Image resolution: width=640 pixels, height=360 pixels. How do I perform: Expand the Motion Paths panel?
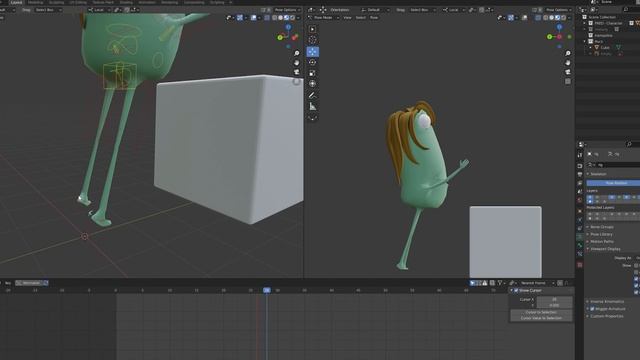tap(601, 242)
